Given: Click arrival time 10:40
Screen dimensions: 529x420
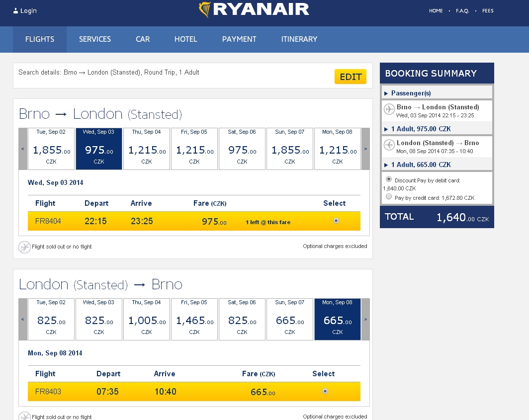Looking at the screenshot, I should coord(165,392).
